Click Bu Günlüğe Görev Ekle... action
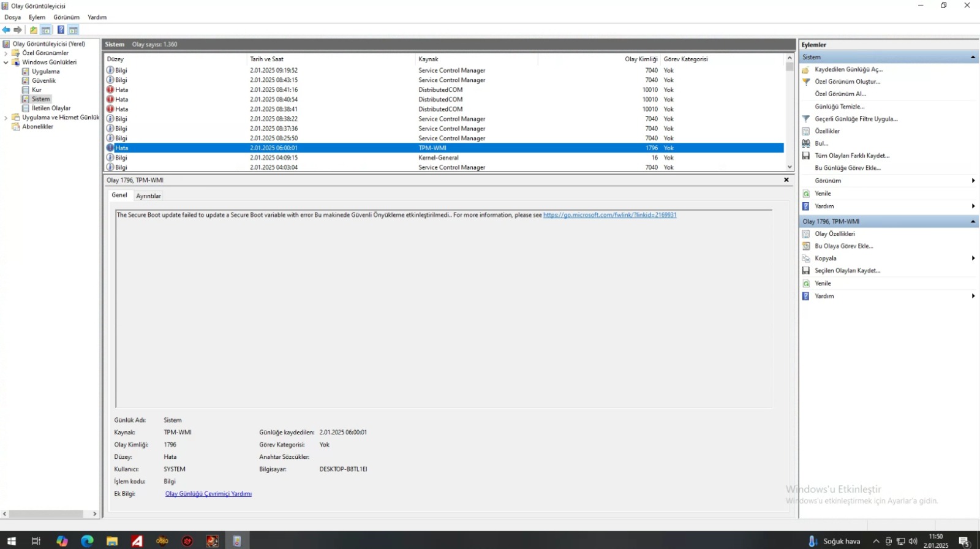Image resolution: width=980 pixels, height=549 pixels. tap(848, 168)
